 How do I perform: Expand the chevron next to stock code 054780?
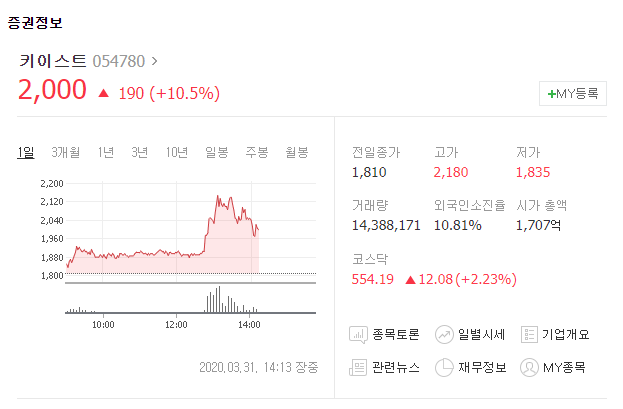154,61
